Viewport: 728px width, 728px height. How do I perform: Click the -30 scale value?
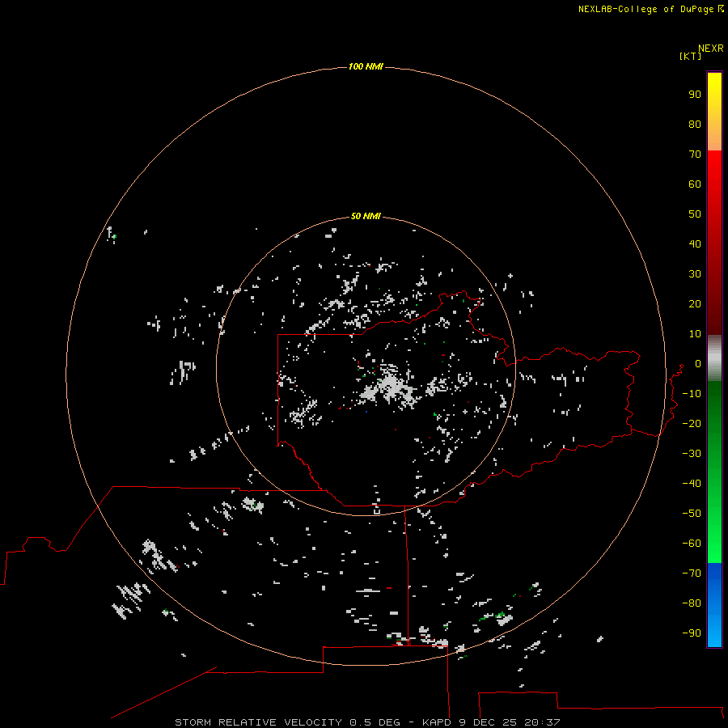692,454
